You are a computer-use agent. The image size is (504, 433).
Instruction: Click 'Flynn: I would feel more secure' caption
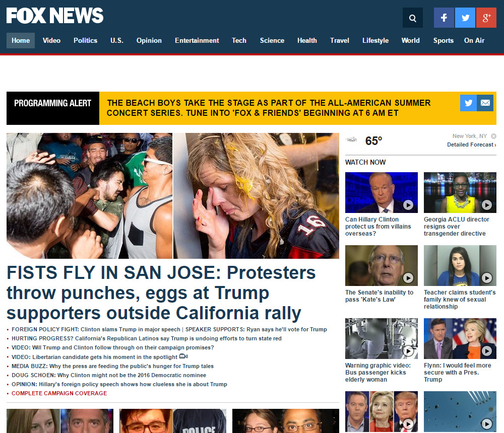pos(458,372)
